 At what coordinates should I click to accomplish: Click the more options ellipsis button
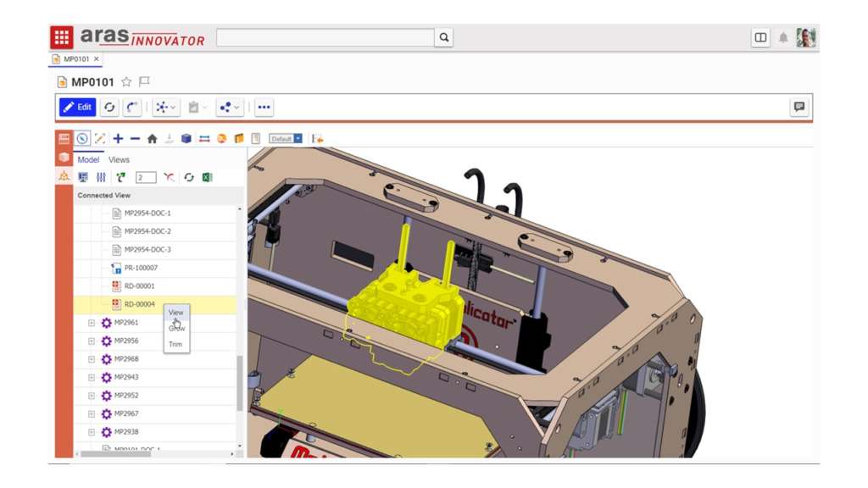tap(264, 108)
